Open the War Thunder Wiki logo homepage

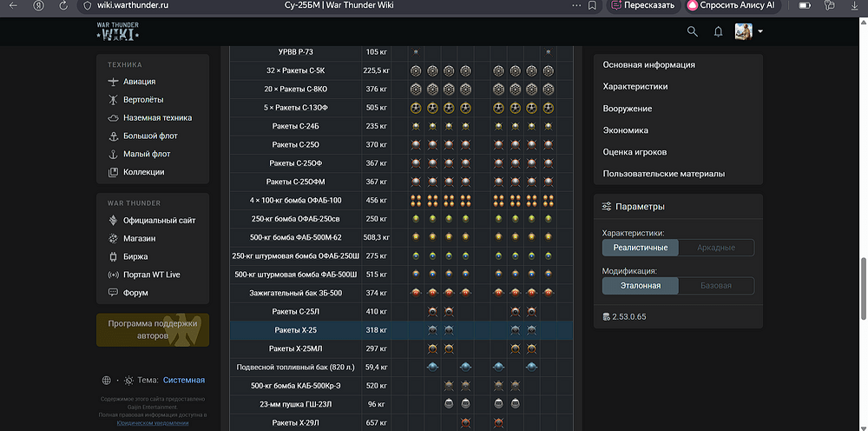pos(117,31)
